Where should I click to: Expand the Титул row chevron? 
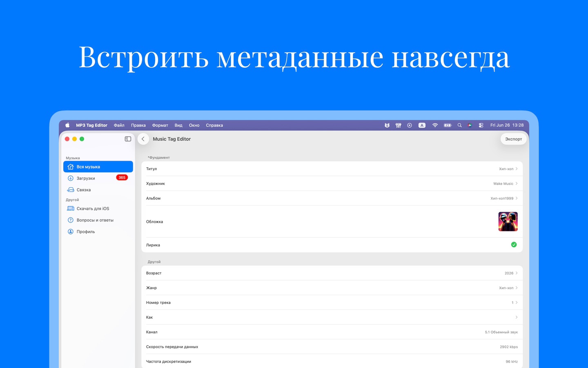(x=517, y=168)
